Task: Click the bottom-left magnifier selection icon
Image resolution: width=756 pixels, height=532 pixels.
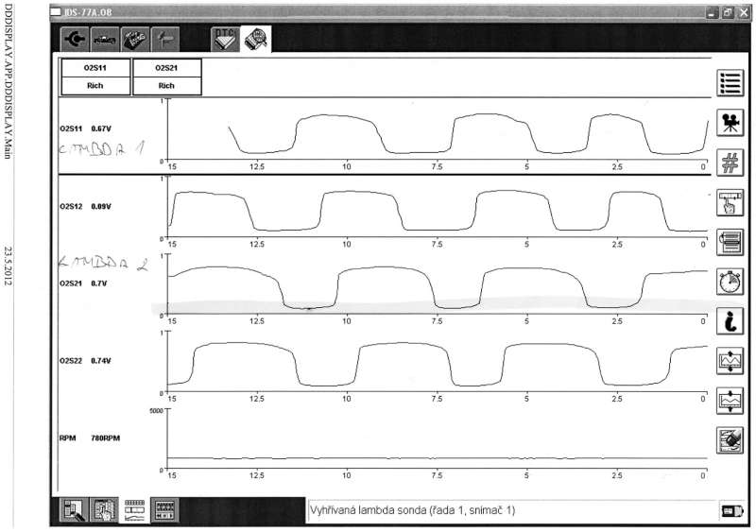Action: coord(74,510)
